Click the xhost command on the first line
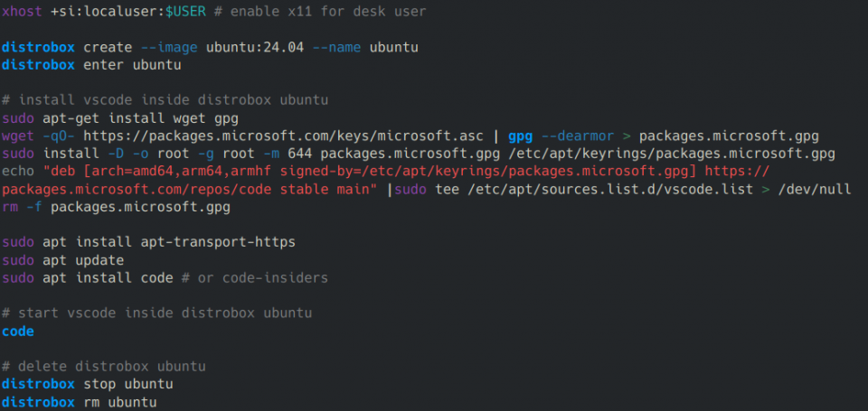 click(22, 12)
